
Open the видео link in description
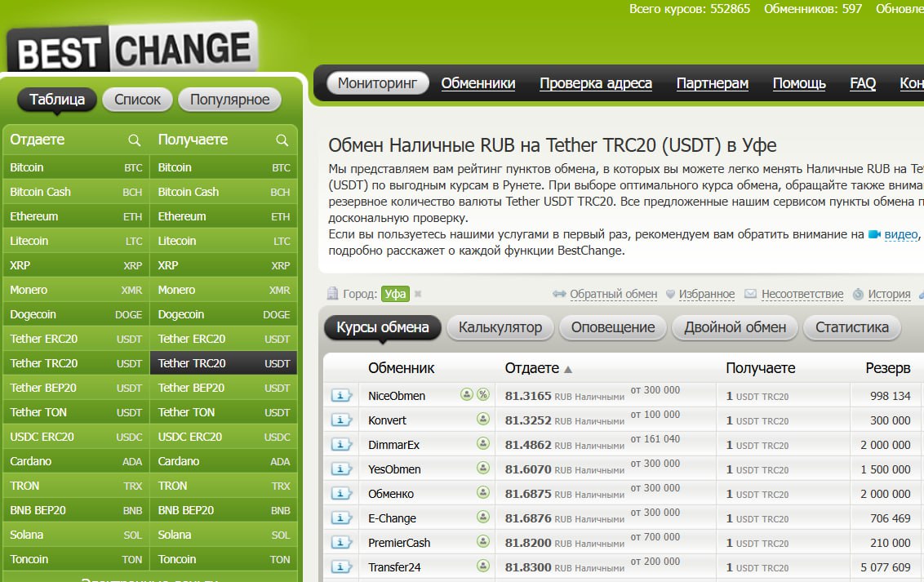pyautogui.click(x=901, y=234)
